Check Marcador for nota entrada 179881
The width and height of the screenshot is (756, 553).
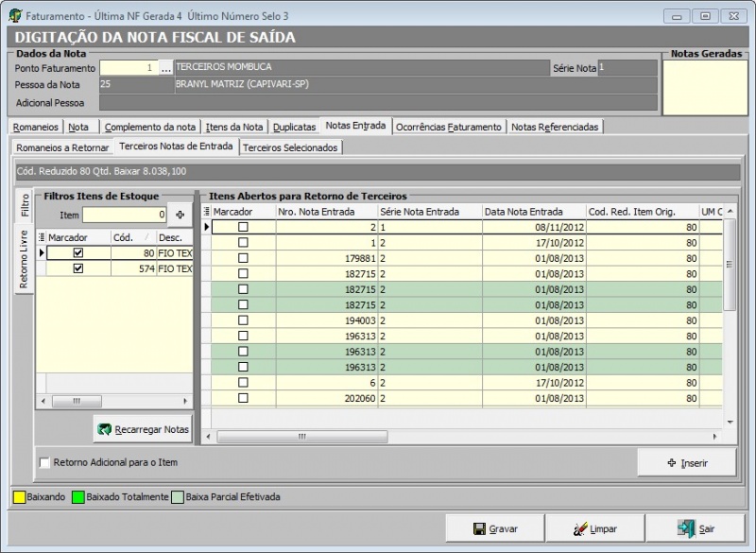point(243,258)
